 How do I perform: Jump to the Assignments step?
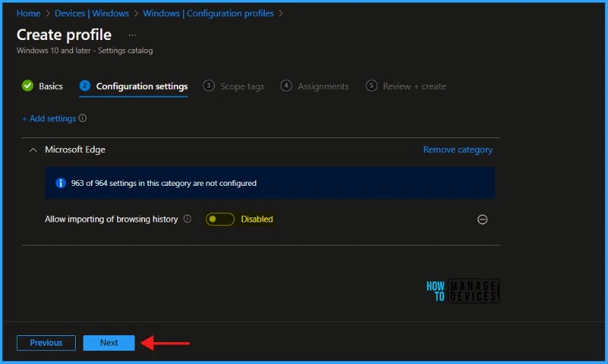click(314, 86)
